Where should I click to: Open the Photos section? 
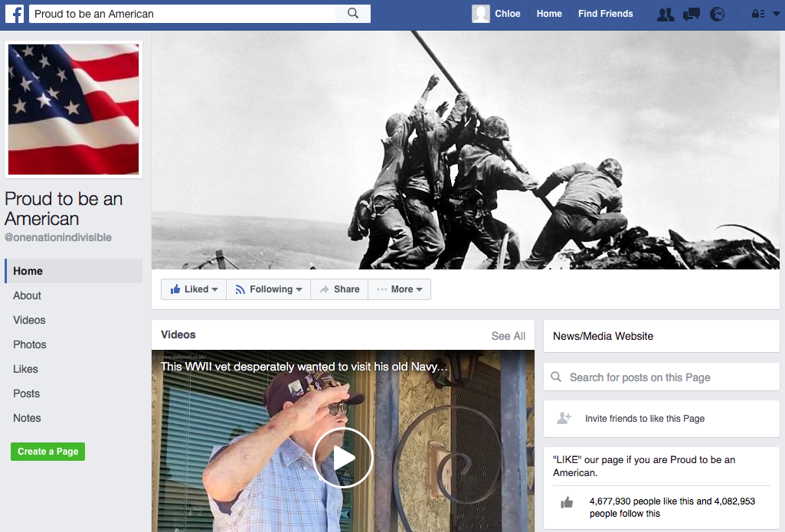coord(30,344)
